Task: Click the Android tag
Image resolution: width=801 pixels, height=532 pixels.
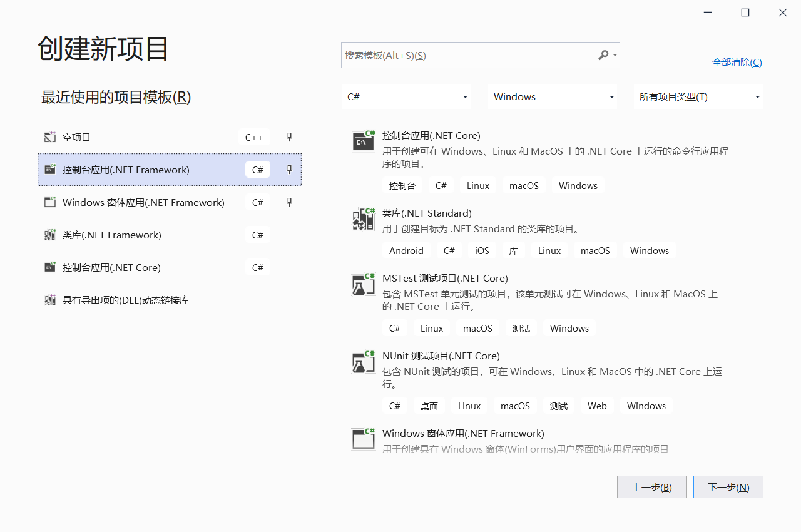Action: (x=406, y=250)
